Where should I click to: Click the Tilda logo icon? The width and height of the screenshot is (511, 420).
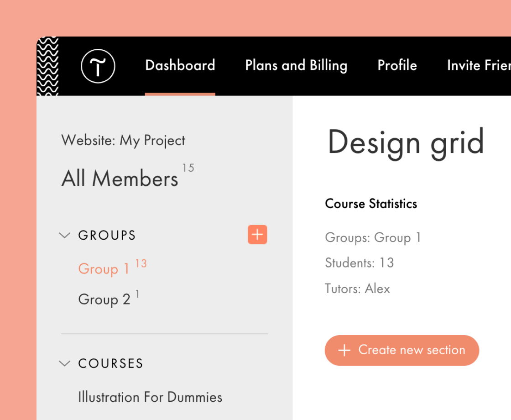[x=98, y=66]
